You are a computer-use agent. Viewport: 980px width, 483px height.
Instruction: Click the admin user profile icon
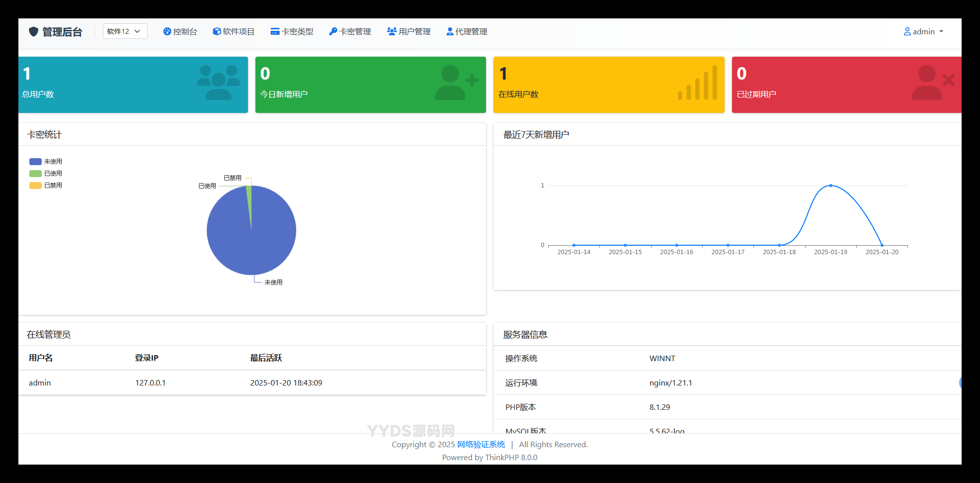[x=907, y=32]
